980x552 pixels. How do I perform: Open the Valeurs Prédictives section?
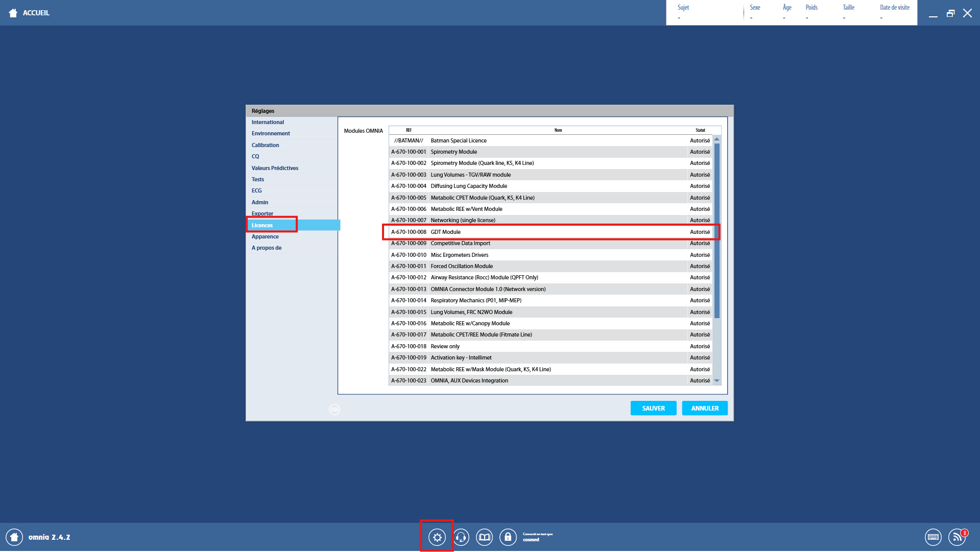click(x=275, y=168)
